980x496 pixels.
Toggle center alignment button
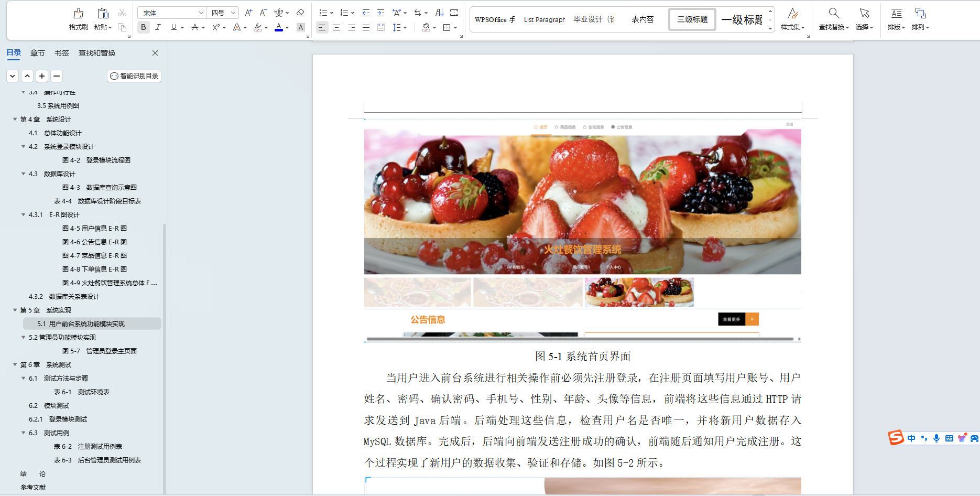pyautogui.click(x=336, y=27)
